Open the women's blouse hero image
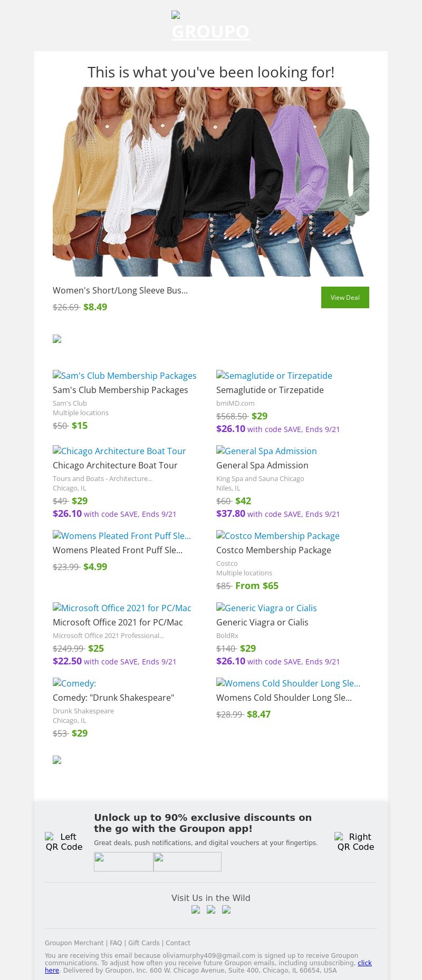 pyautogui.click(x=211, y=182)
